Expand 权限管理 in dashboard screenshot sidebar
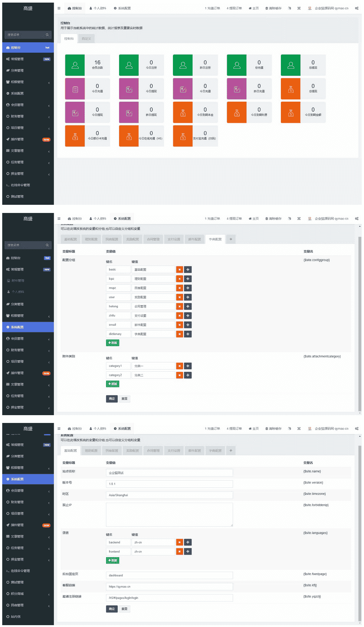 coord(28,82)
